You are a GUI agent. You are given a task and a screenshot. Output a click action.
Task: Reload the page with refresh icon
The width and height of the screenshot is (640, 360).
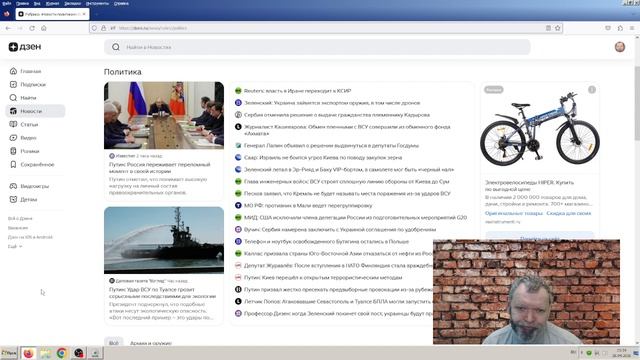click(x=32, y=28)
